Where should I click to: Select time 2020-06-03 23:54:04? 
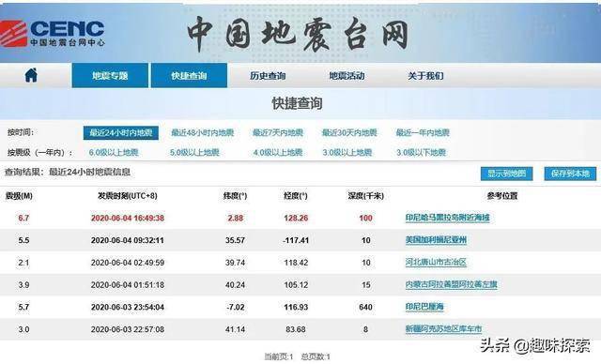tap(128, 307)
